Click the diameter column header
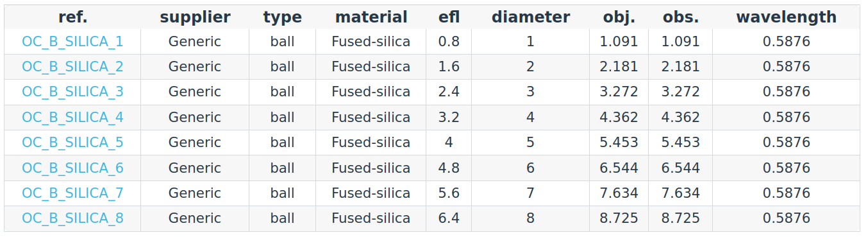This screenshot has height=237, width=868. [x=531, y=17]
